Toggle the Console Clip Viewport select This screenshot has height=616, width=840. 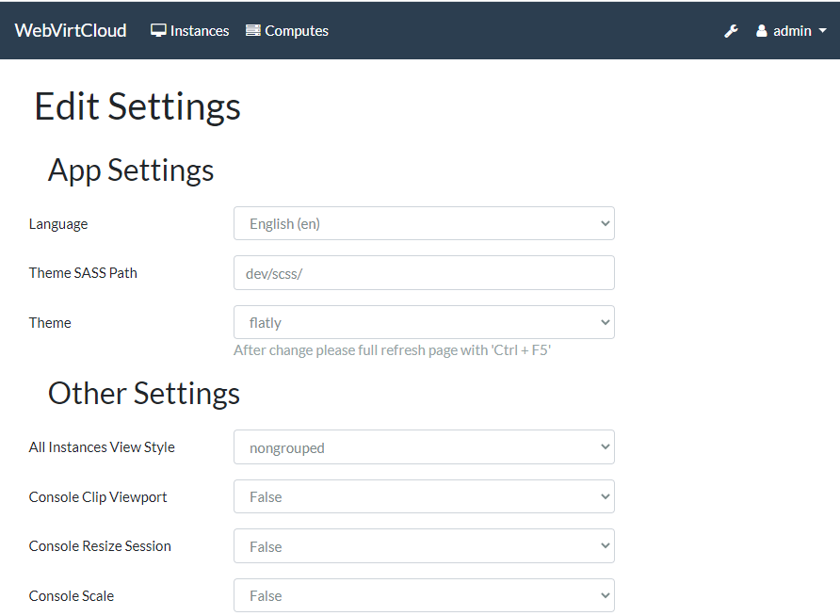(x=424, y=496)
